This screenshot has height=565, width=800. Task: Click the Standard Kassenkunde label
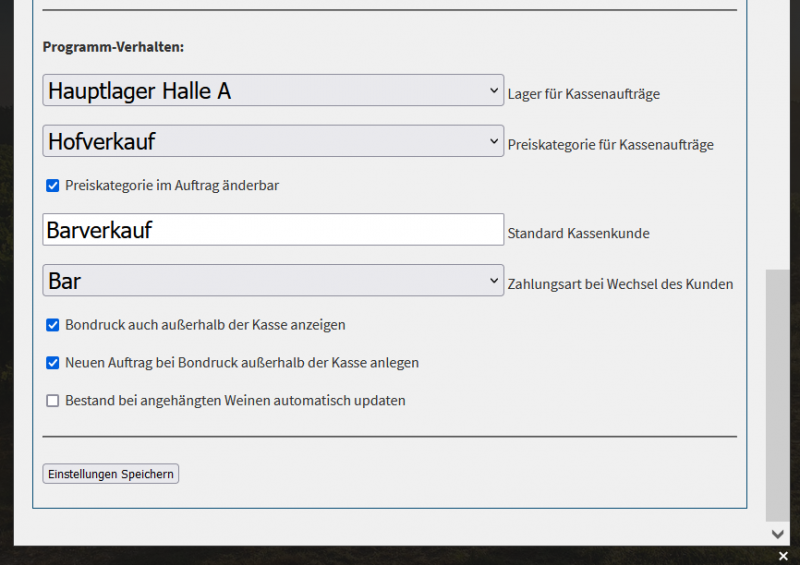click(579, 234)
